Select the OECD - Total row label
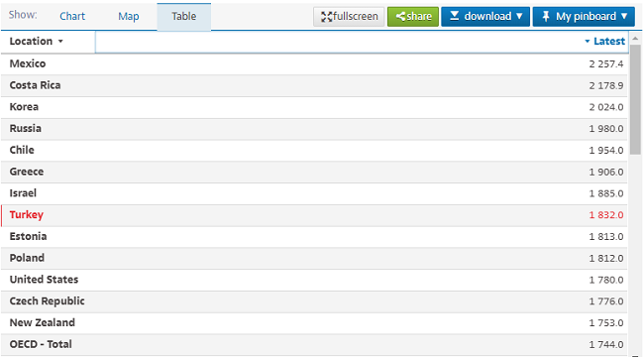644x357 pixels. 41,344
